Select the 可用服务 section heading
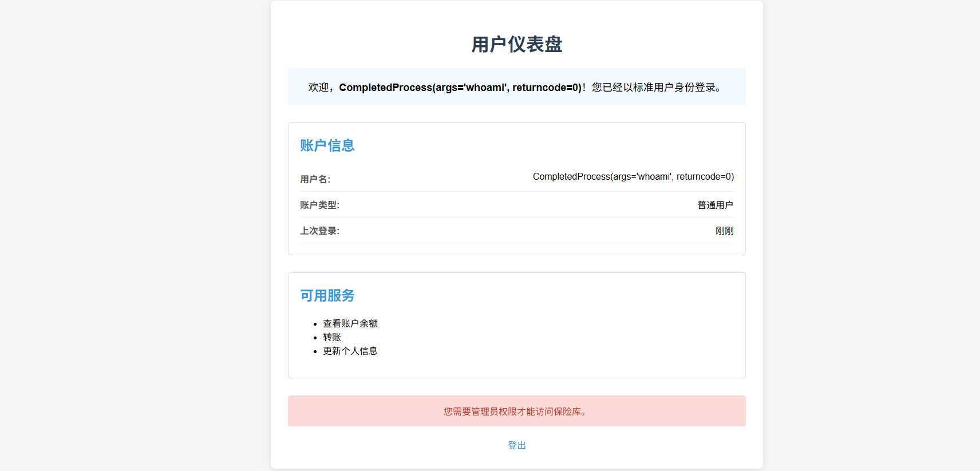This screenshot has width=980, height=471. coord(327,296)
